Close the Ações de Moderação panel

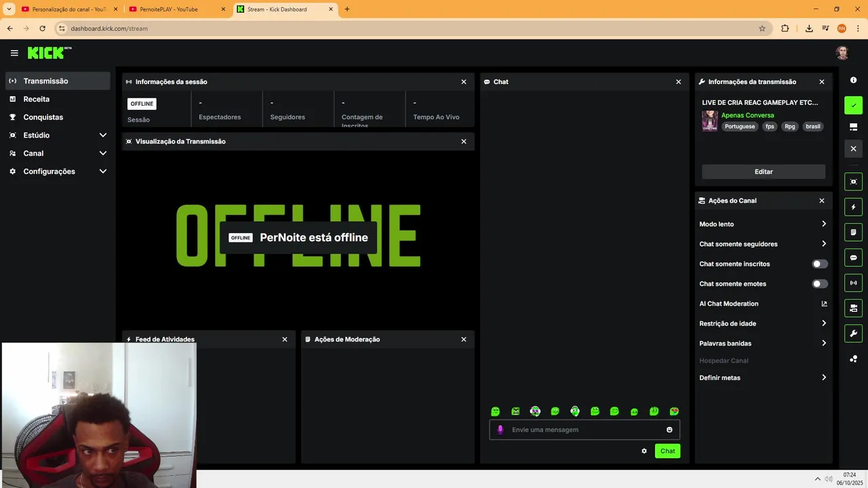coord(464,340)
